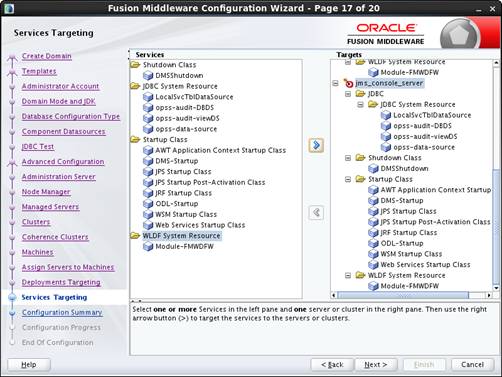Click DMSShutdown cube icon in Targets pane
The height and width of the screenshot is (377, 502).
point(373,169)
